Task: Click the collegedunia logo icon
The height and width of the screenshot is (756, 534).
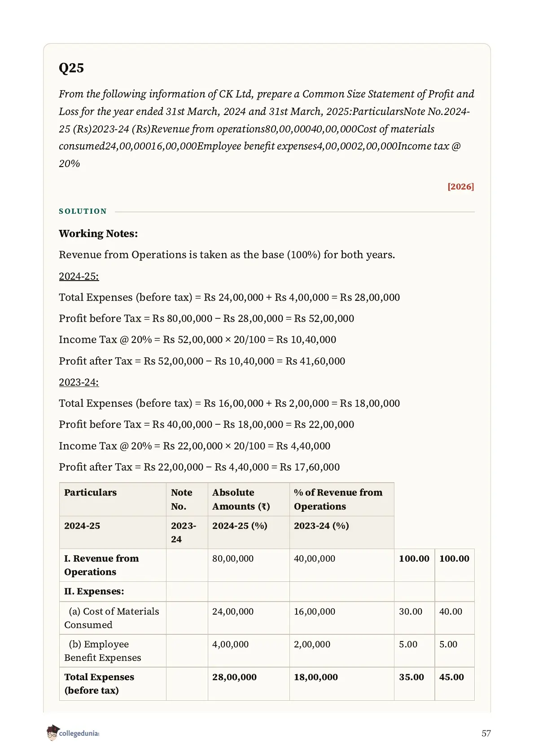Action: (x=53, y=733)
